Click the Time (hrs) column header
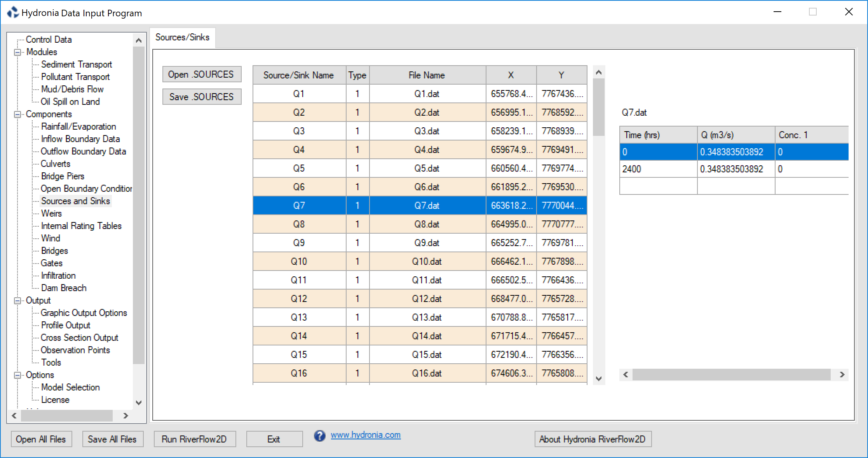 pos(658,135)
